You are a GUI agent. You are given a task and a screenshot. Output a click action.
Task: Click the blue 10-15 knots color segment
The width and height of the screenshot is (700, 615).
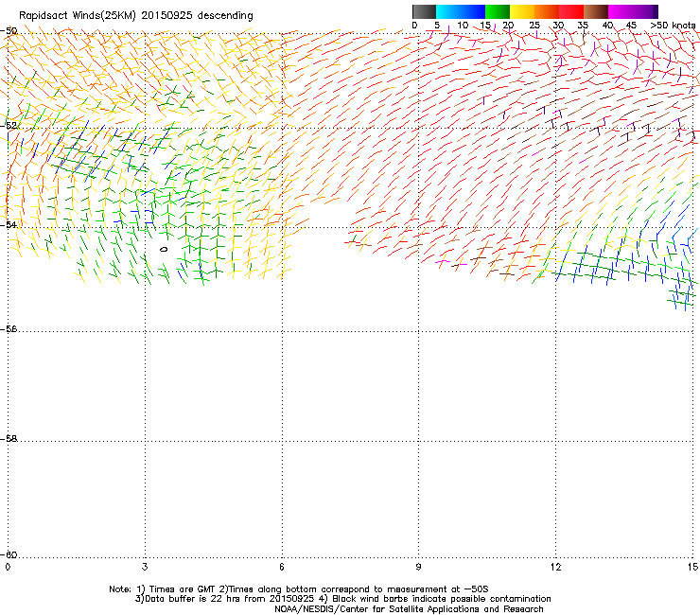tap(473, 11)
